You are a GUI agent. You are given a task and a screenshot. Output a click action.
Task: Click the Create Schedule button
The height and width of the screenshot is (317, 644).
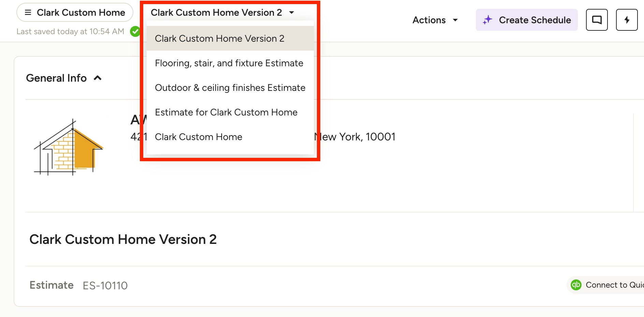click(527, 20)
